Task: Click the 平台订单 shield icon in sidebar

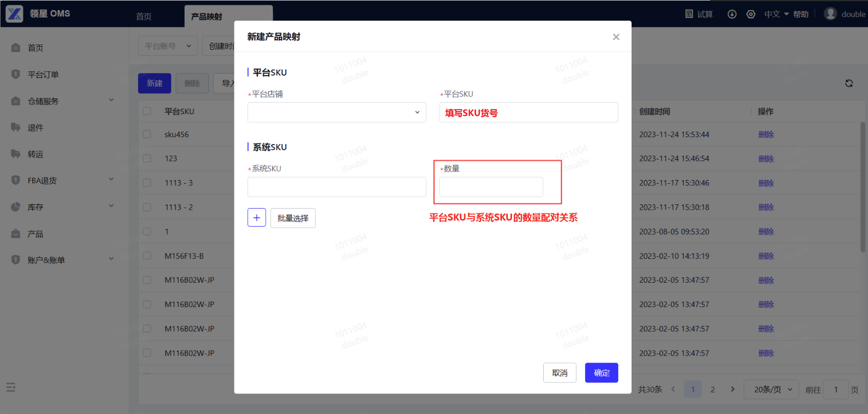Action: [16, 74]
